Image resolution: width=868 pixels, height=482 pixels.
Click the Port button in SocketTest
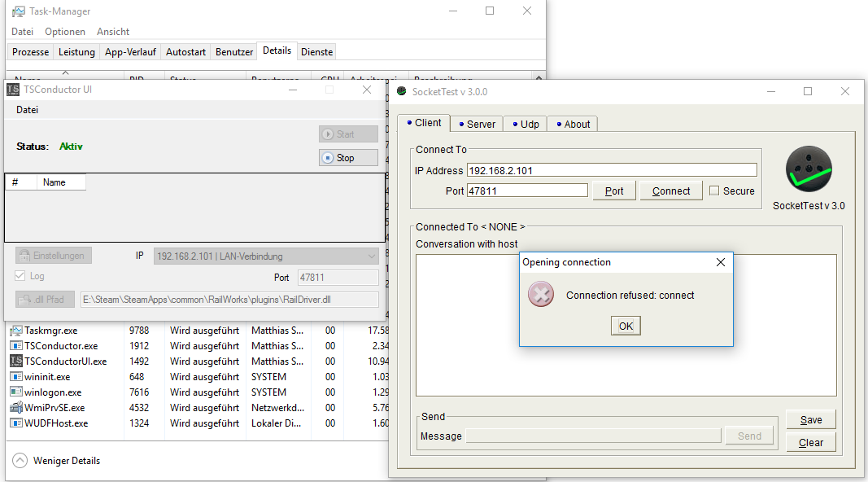614,191
